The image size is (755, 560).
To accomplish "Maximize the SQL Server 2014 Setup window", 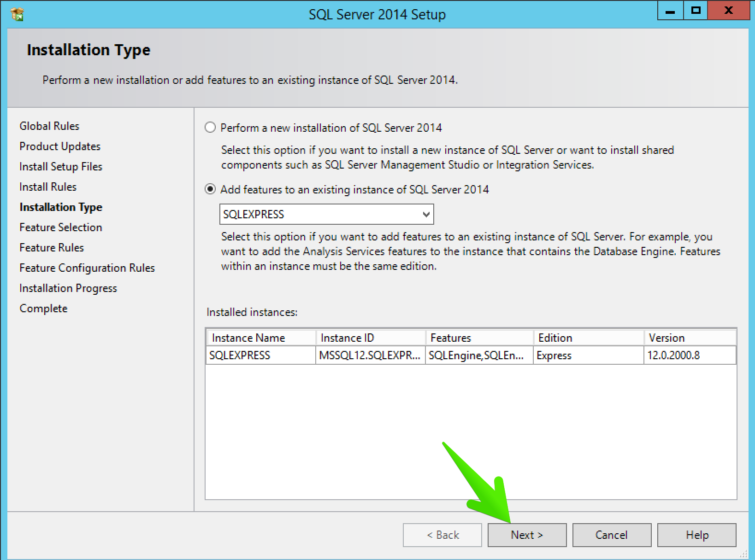I will [x=696, y=11].
